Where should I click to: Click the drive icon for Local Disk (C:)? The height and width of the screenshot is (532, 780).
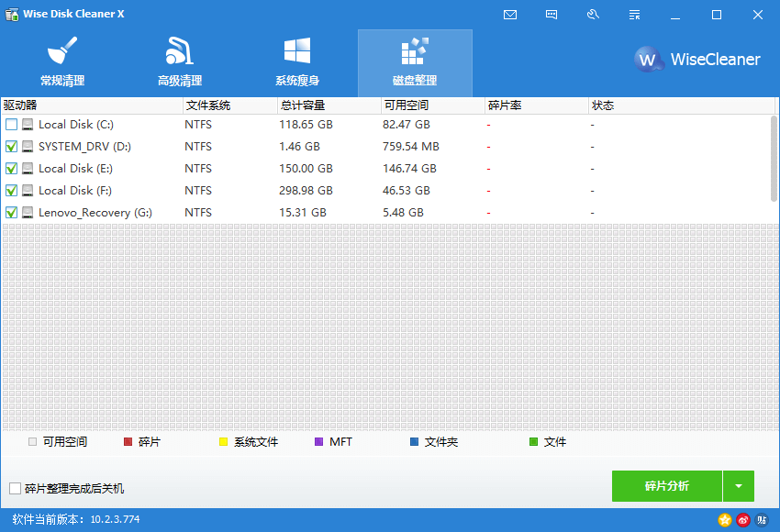pyautogui.click(x=28, y=125)
